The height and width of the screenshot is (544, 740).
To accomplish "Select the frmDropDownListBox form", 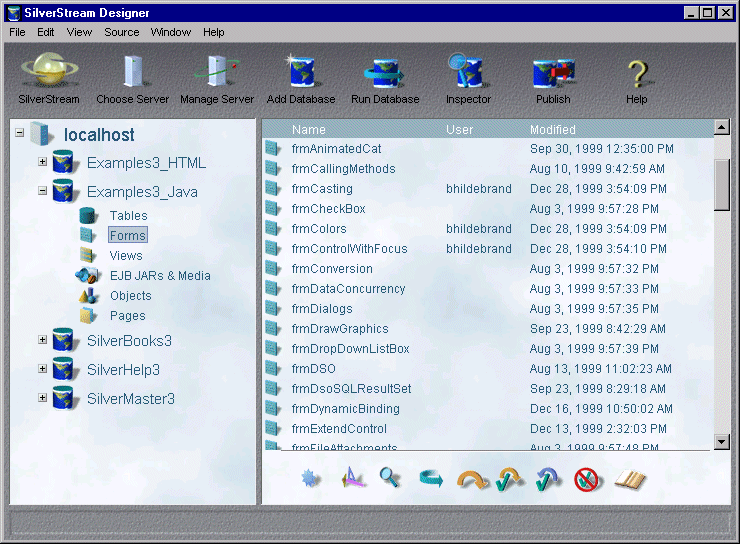I will tap(350, 349).
